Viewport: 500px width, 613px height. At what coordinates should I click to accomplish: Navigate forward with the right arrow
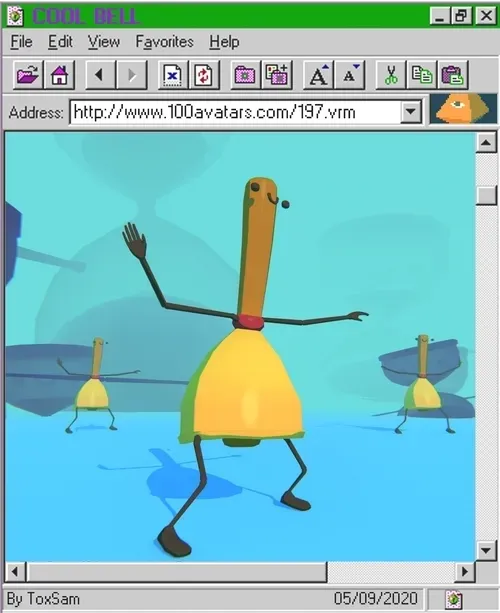click(x=132, y=74)
